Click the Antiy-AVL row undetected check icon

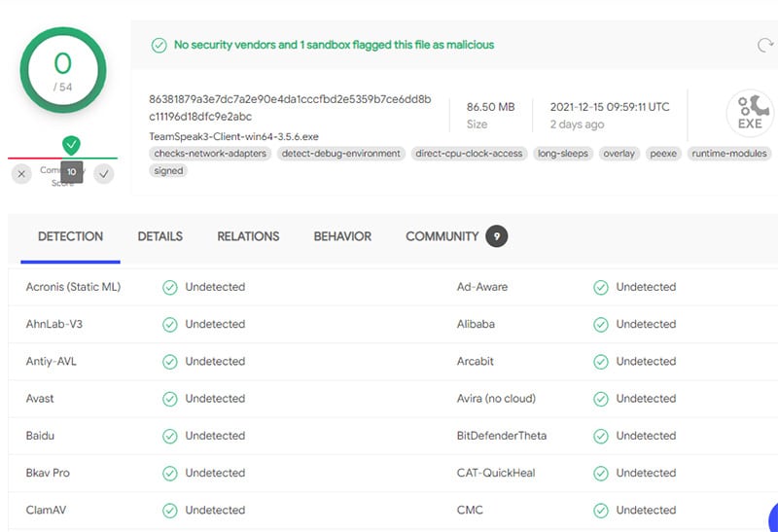tap(169, 362)
